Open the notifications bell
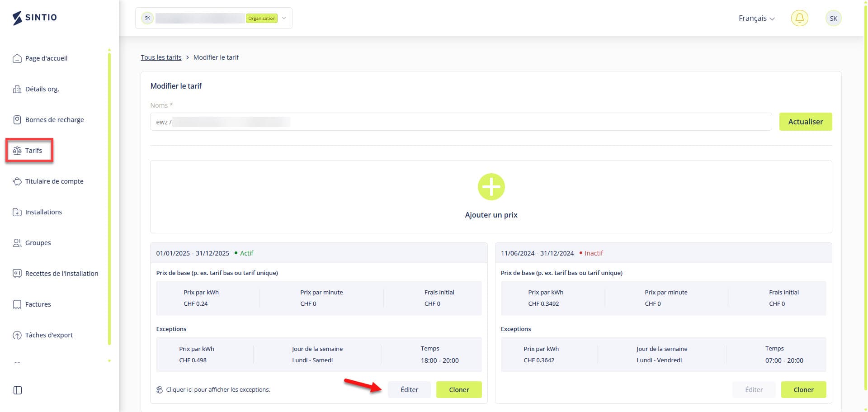Viewport: 868px width, 412px height. pyautogui.click(x=799, y=18)
